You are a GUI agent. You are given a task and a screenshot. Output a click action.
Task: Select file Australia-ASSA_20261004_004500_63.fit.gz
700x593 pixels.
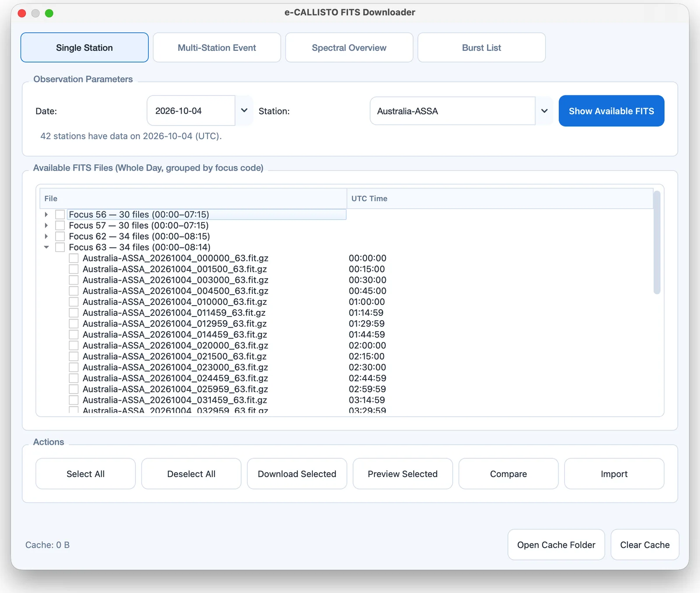click(x=175, y=291)
